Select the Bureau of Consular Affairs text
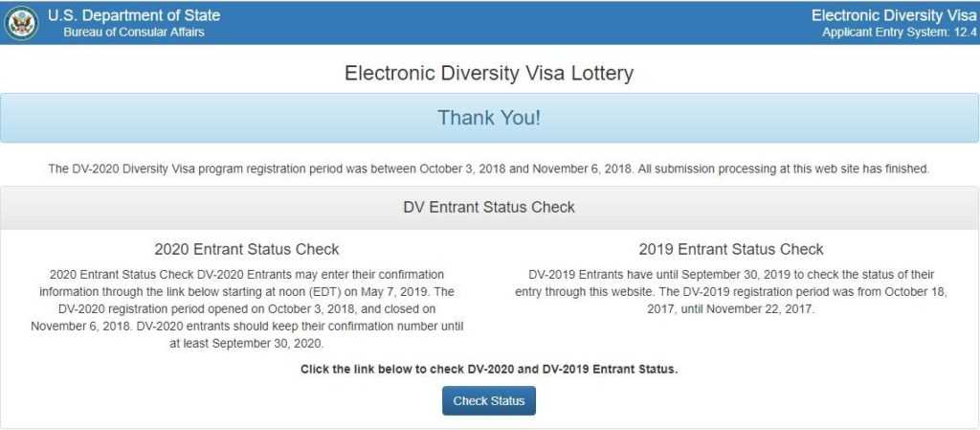Image resolution: width=980 pixels, height=430 pixels. (x=134, y=32)
